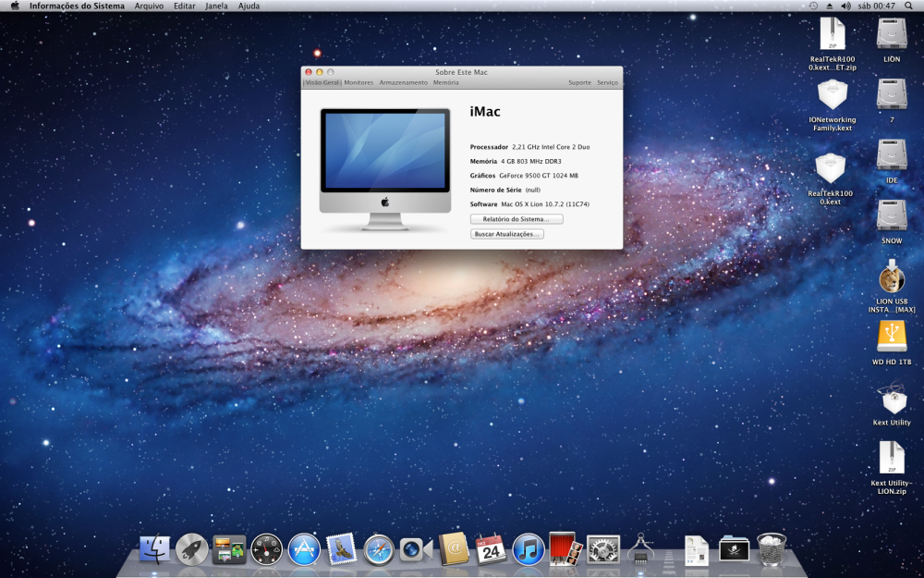The height and width of the screenshot is (578, 924).
Task: Open System Preferences gear in Dock
Action: click(x=603, y=549)
